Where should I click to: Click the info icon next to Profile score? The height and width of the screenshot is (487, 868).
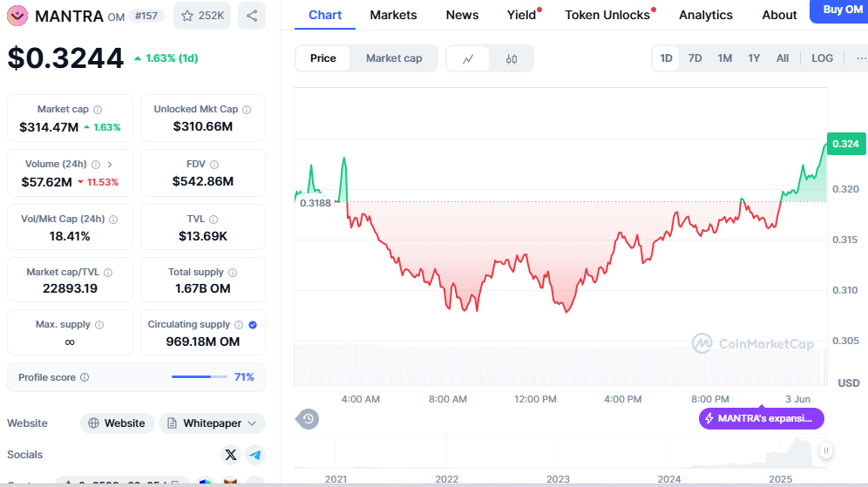coord(85,377)
